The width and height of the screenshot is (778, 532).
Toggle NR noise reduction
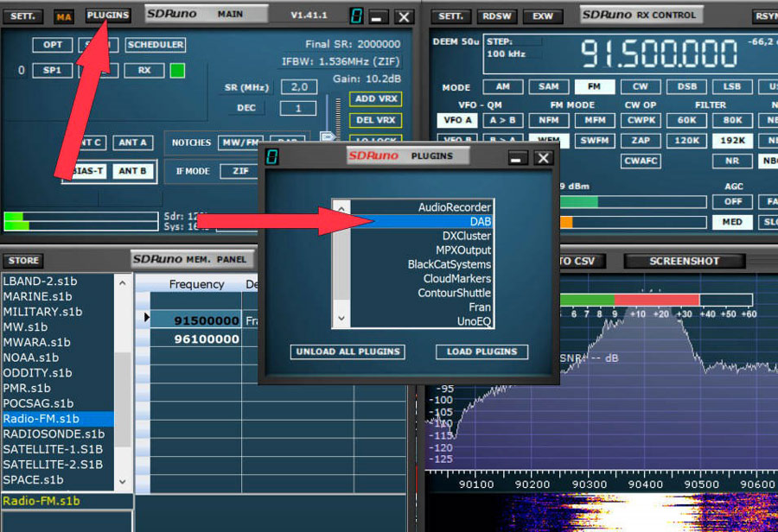pos(732,161)
